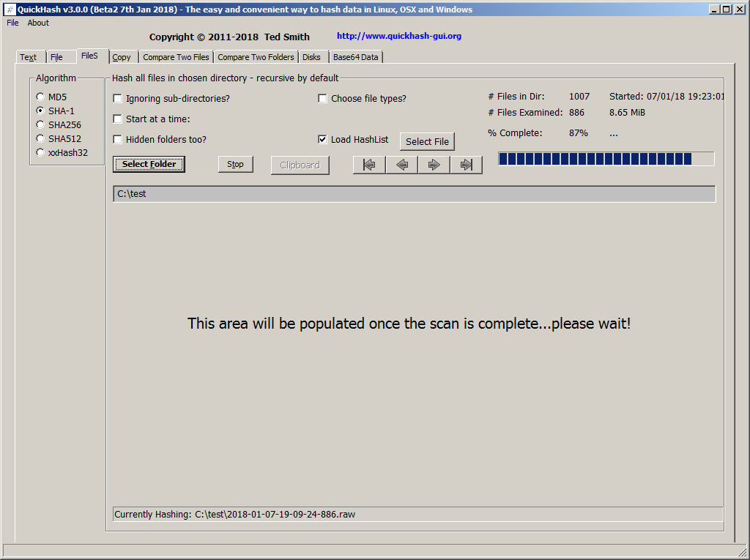Open the File menu

(12, 23)
